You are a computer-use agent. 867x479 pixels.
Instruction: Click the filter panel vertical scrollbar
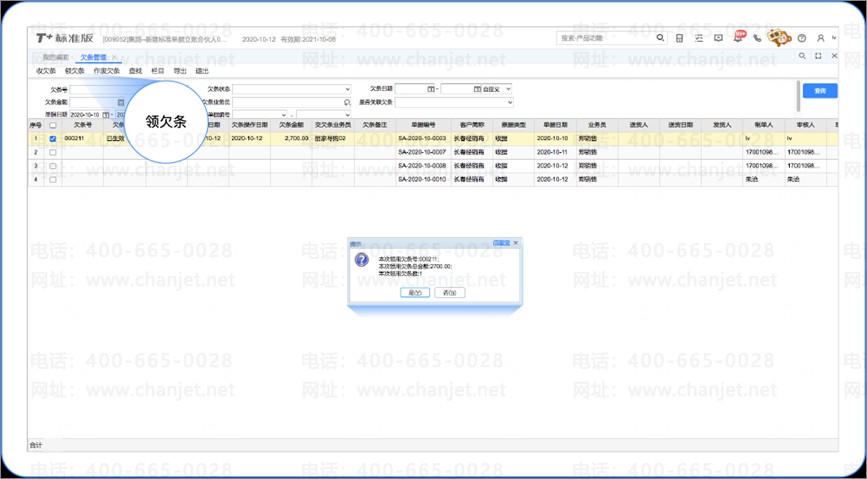tap(798, 95)
